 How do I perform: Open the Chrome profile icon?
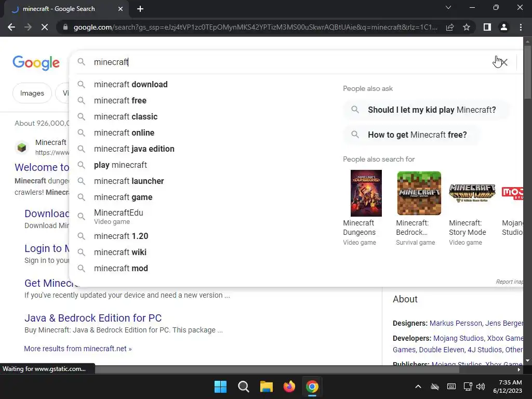coord(504,27)
